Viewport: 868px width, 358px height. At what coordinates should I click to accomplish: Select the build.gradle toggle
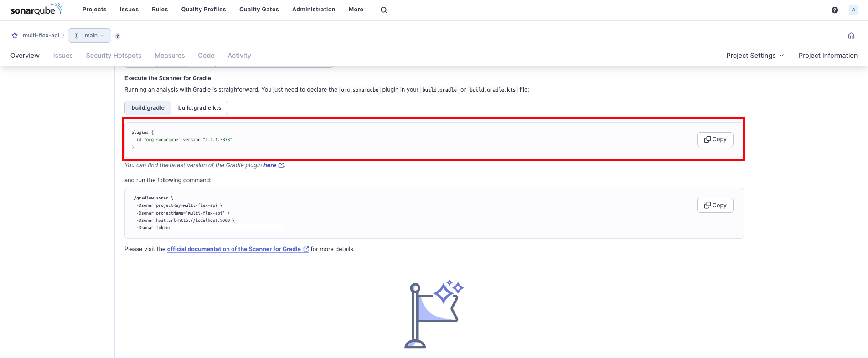[x=148, y=108]
